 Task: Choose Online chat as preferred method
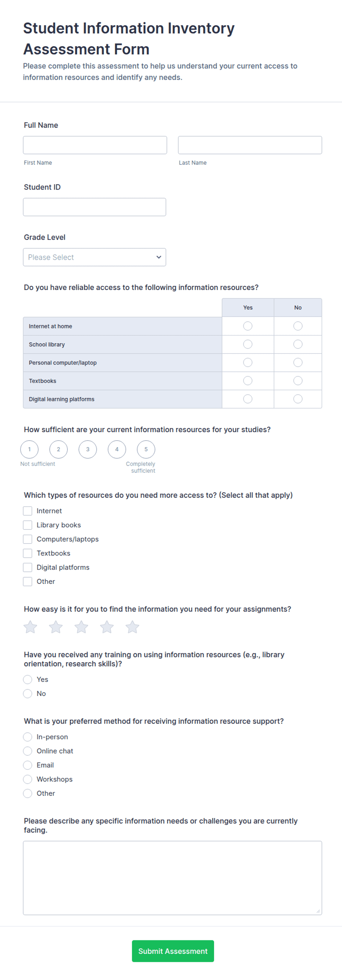[x=28, y=751]
